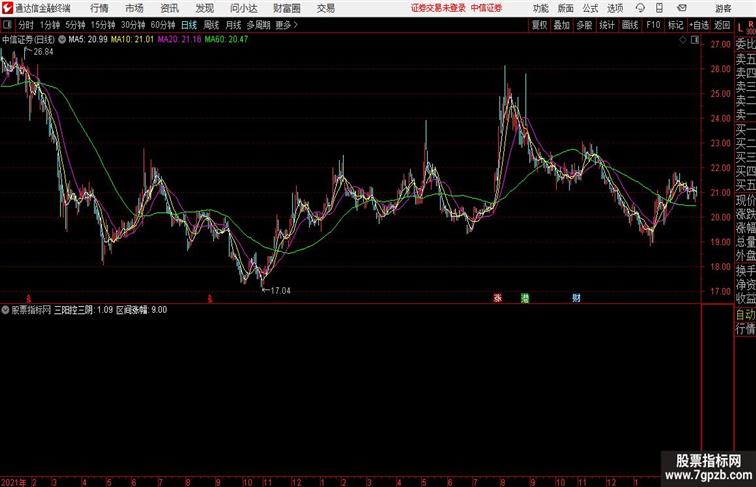Open the 交易 trading menu
Viewport: 756px width, 487px height.
[x=326, y=8]
